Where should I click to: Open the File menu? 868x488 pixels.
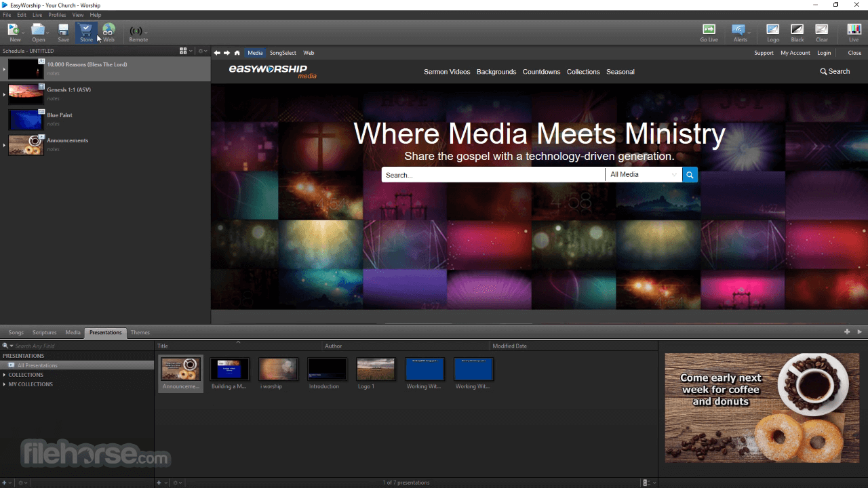pos(7,15)
